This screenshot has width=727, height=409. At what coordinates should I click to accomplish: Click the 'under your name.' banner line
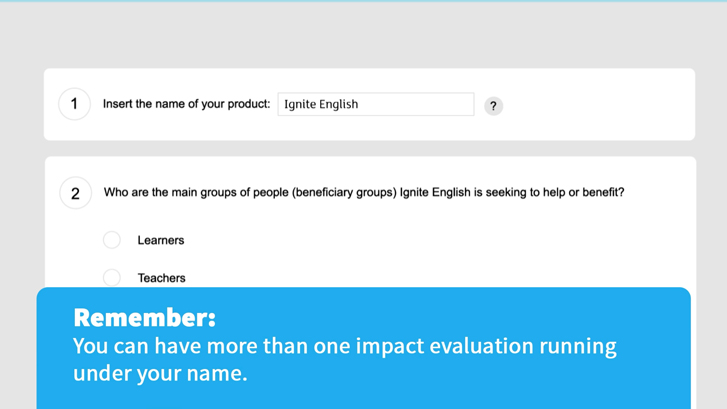pos(160,373)
